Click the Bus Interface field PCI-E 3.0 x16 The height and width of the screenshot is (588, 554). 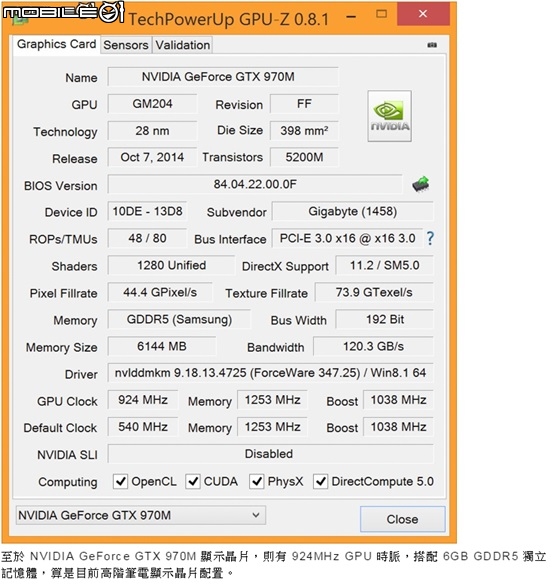point(347,238)
